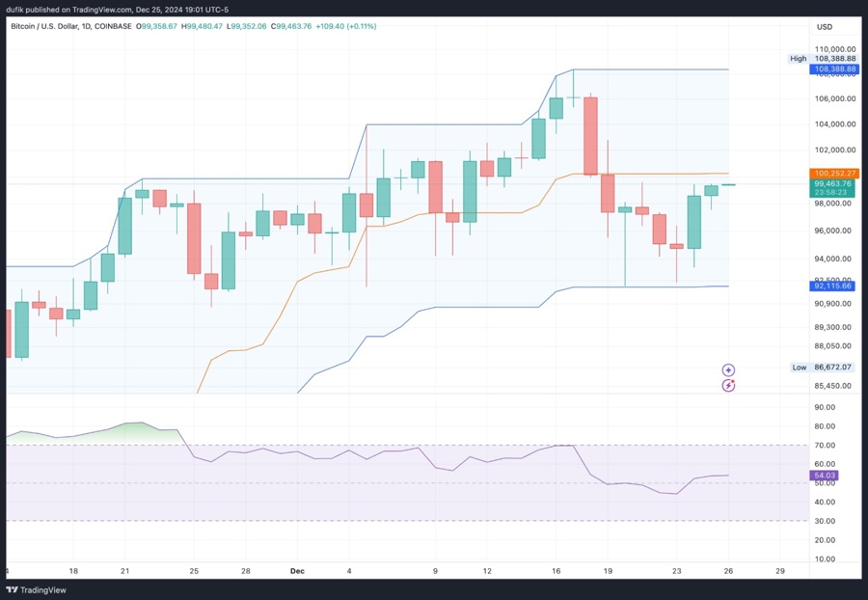The height and width of the screenshot is (600, 868).
Task: Click the Low price marker label
Action: coord(798,368)
